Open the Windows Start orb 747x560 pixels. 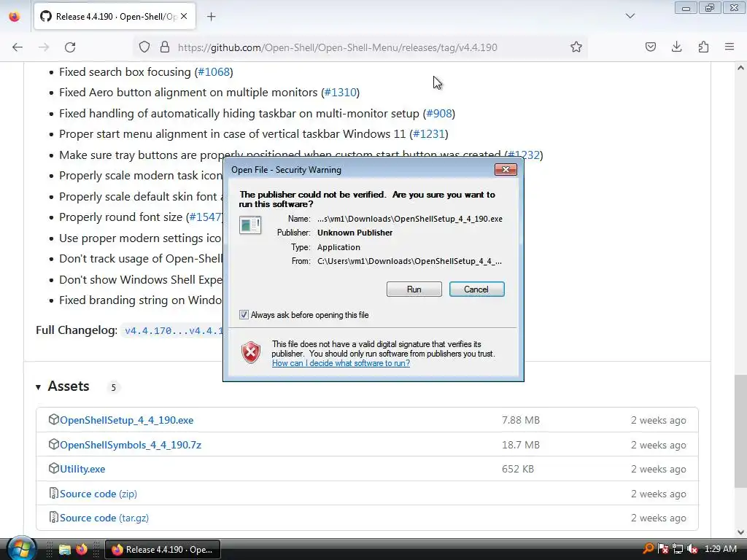[21, 548]
